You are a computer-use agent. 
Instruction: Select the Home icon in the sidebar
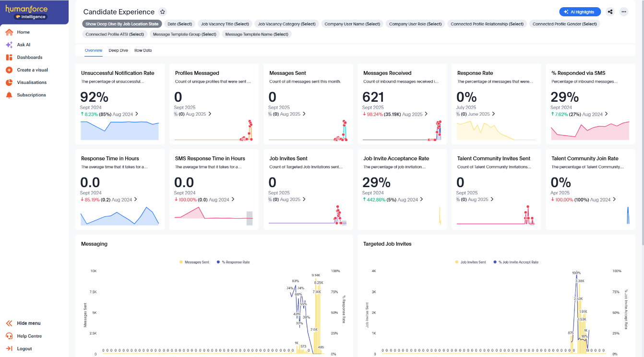coord(8,32)
